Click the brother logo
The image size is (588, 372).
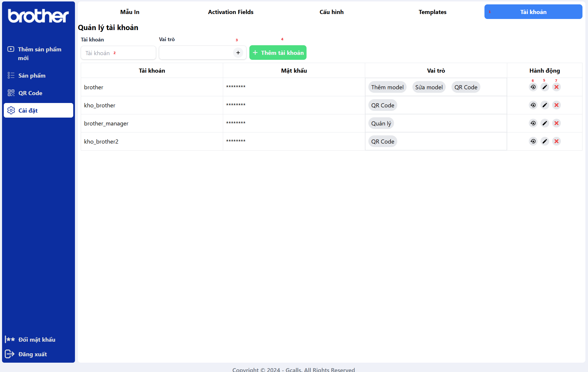click(38, 16)
